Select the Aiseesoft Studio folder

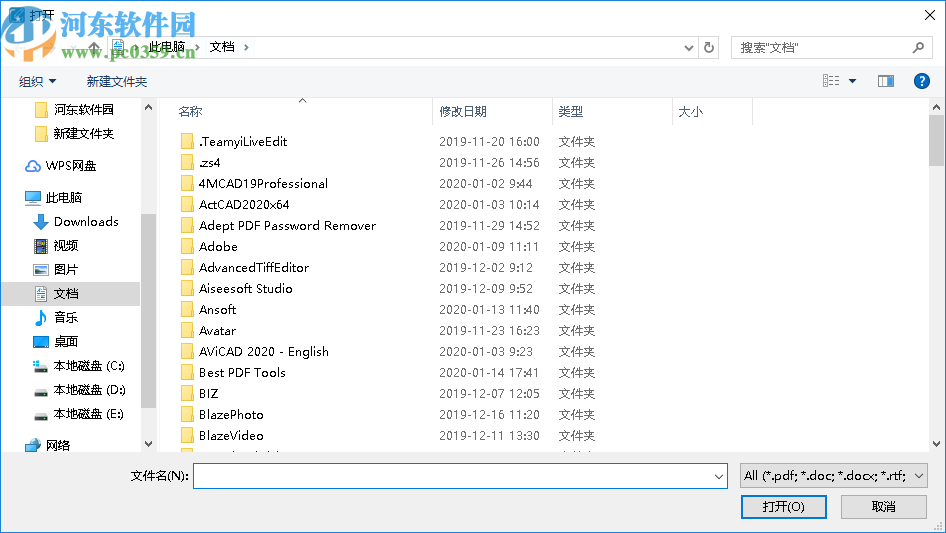(246, 289)
